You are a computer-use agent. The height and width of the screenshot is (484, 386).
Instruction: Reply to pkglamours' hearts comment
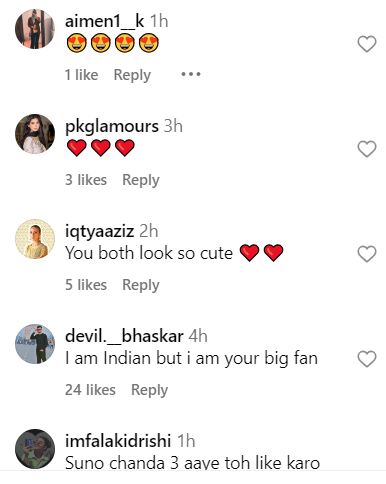(141, 180)
